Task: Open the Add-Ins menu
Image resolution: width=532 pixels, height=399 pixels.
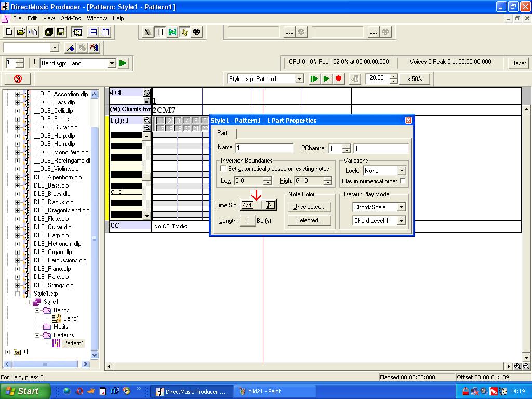Action: [x=71, y=18]
